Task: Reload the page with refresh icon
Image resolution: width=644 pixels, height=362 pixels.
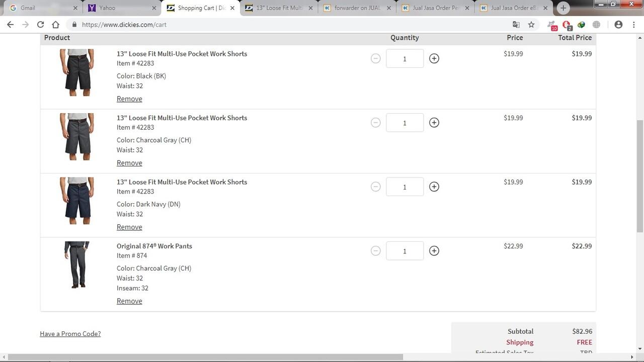Action: pyautogui.click(x=40, y=24)
